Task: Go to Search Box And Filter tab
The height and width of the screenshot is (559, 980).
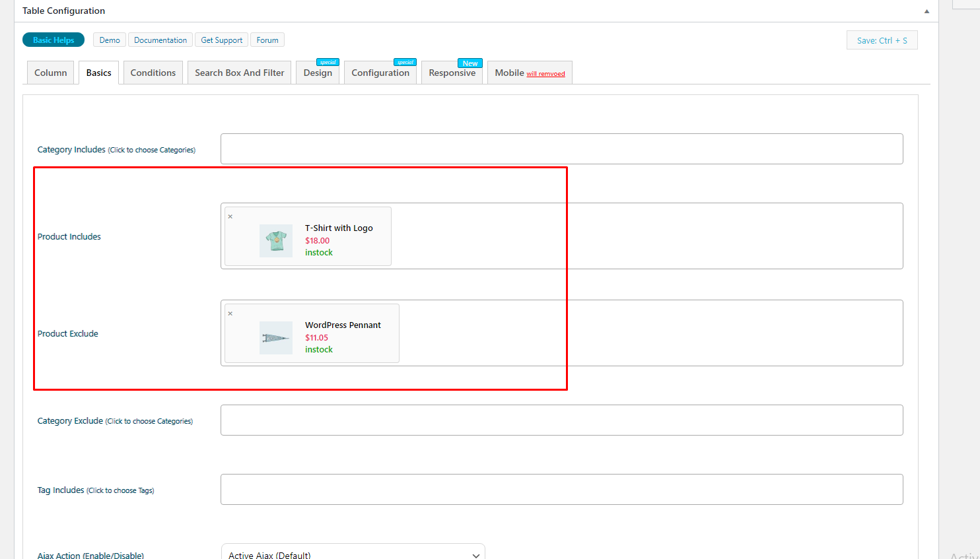Action: (x=240, y=73)
